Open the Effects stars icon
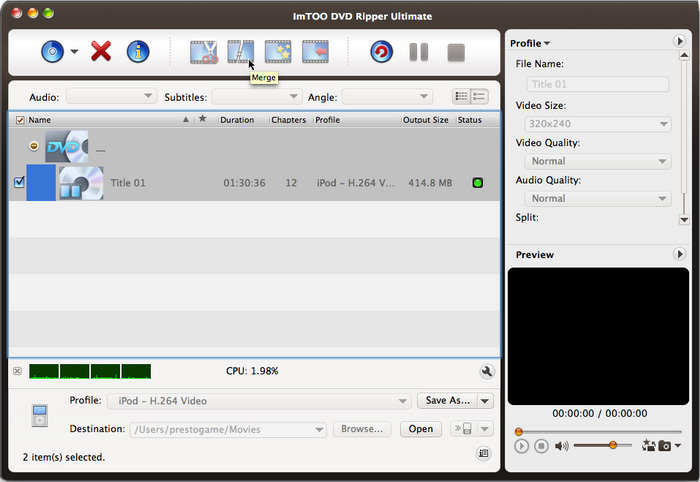Image resolution: width=700 pixels, height=482 pixels. coord(278,52)
